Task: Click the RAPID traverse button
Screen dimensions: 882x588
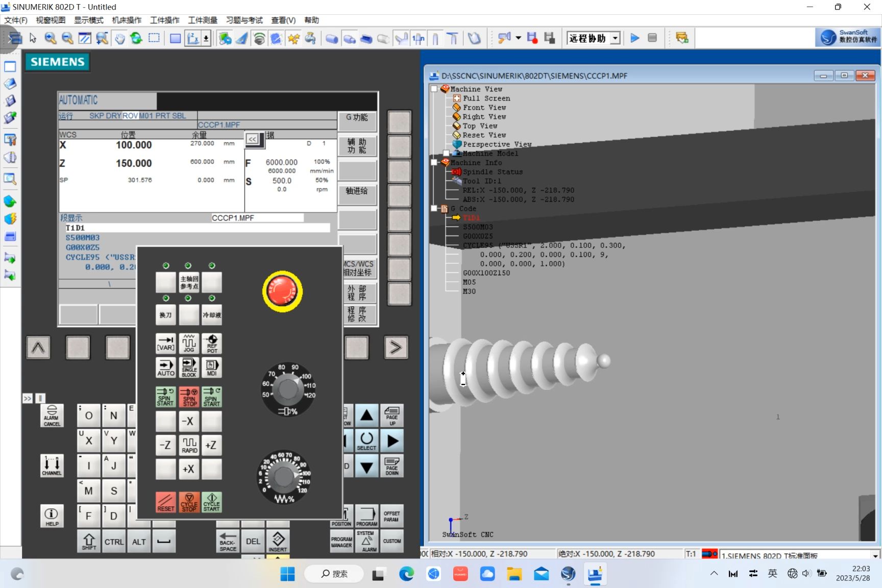Action: (x=189, y=445)
